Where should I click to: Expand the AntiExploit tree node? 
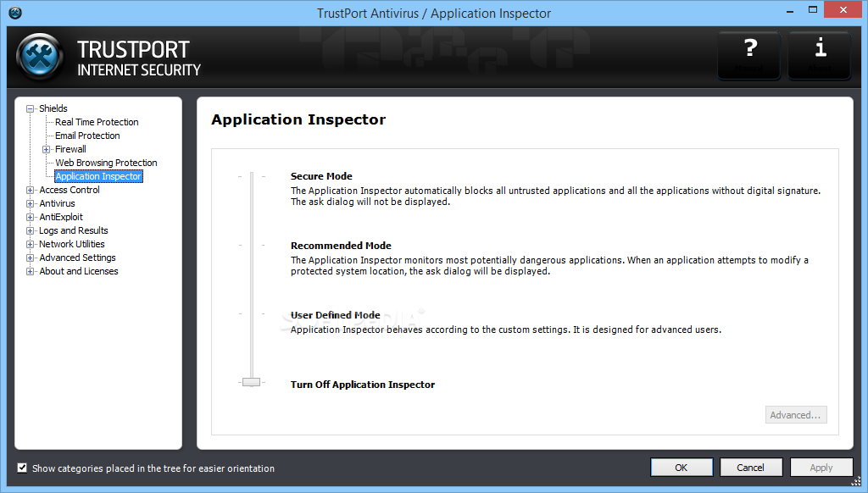(x=31, y=218)
